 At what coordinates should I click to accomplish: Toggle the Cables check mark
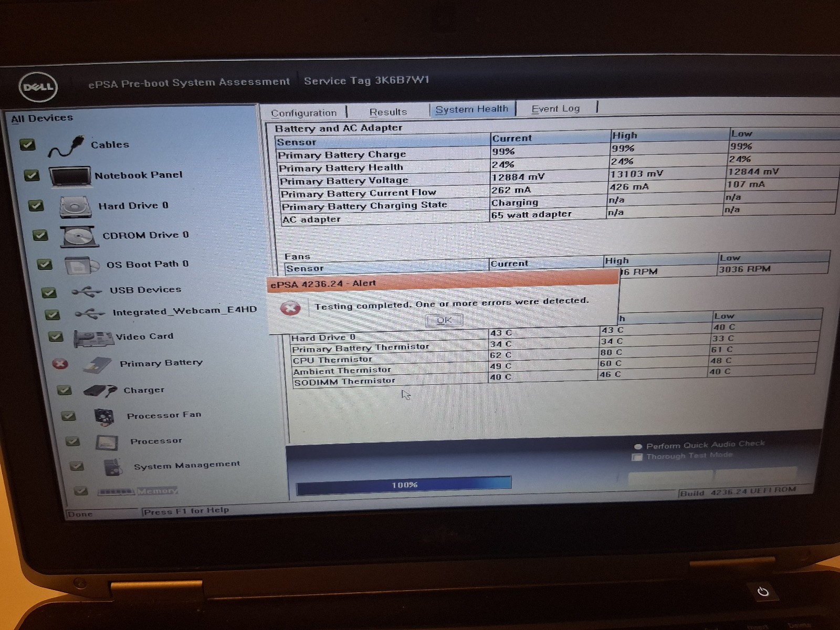tap(27, 144)
